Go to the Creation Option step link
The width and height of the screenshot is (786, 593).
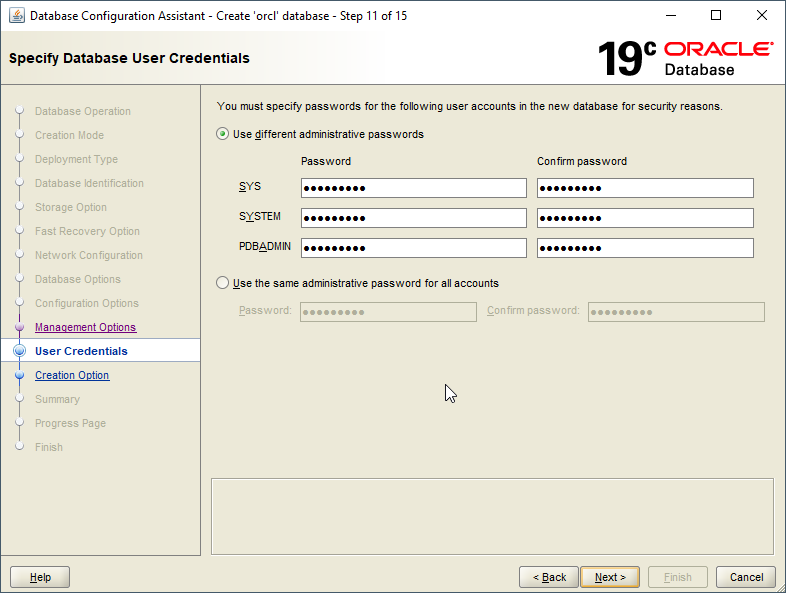click(72, 376)
